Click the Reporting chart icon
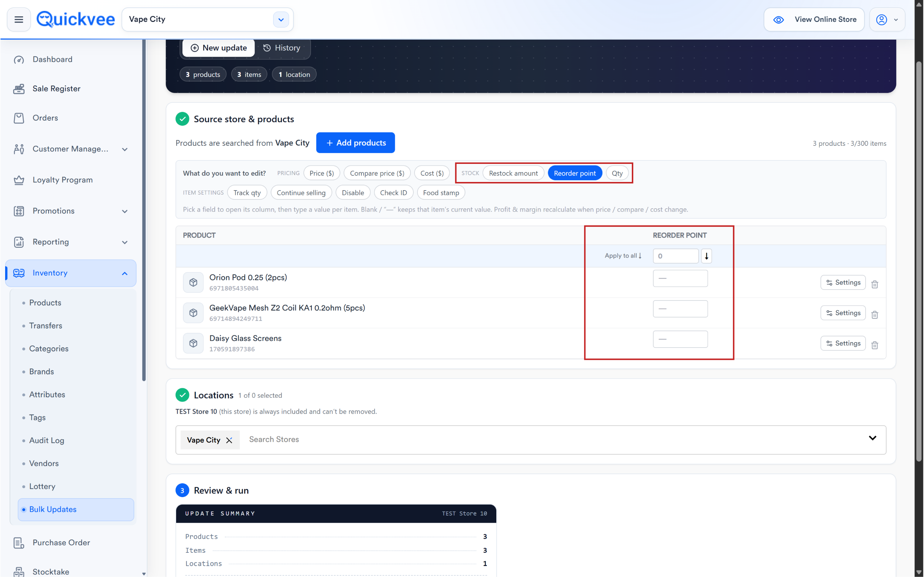The image size is (924, 577). [x=19, y=242]
